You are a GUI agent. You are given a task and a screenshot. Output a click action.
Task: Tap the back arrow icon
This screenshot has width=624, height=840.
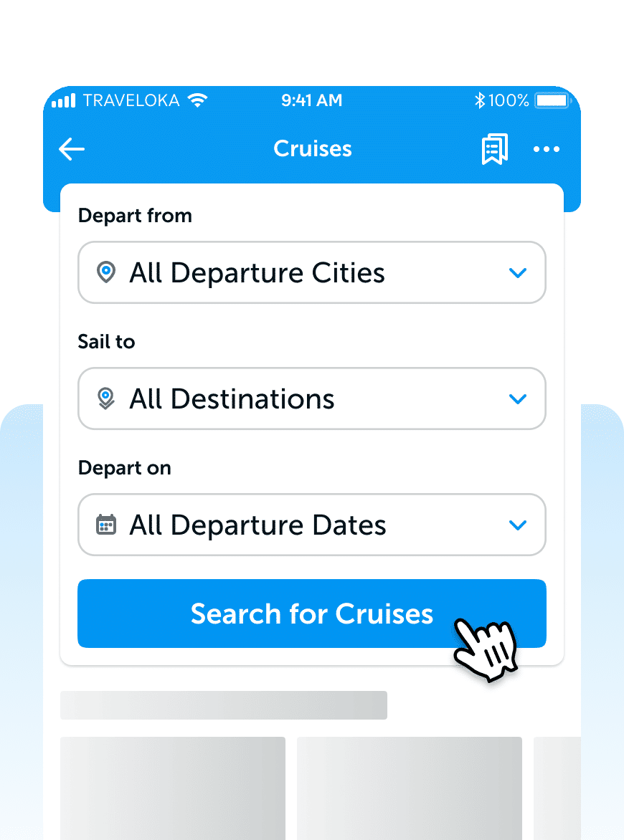tap(72, 149)
